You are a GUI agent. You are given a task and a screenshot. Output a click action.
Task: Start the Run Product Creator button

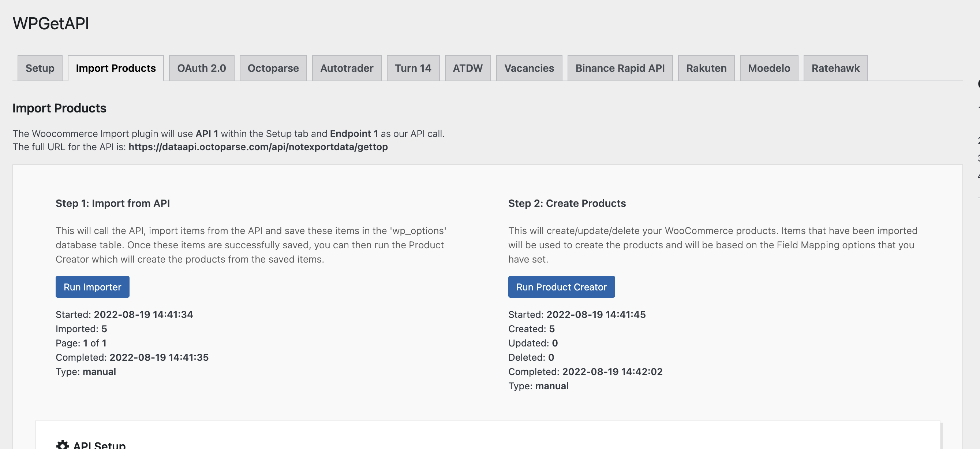pos(561,287)
